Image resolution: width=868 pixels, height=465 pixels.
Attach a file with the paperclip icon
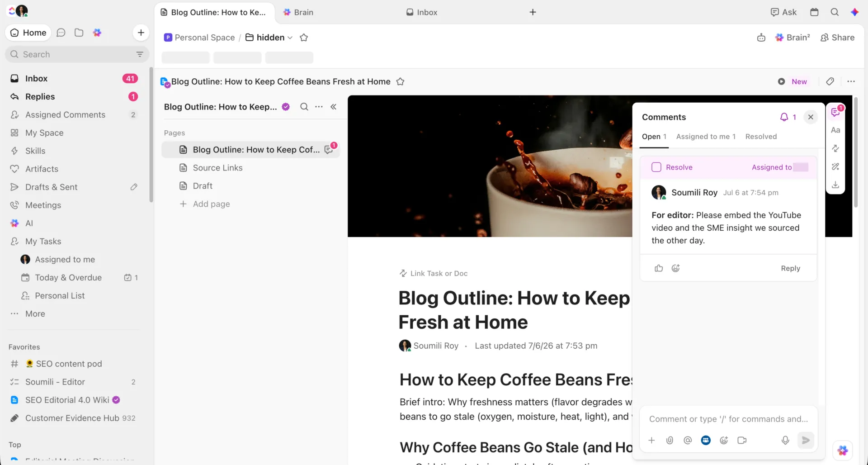[x=670, y=440]
